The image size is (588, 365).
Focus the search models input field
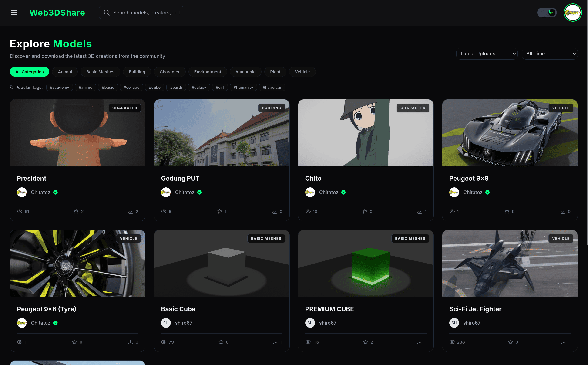tap(142, 13)
